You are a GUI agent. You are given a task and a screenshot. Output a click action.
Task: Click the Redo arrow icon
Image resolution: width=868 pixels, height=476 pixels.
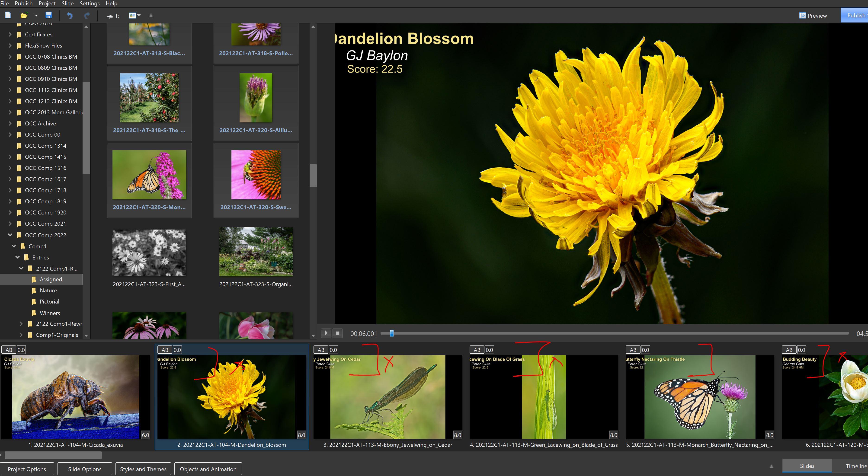click(87, 16)
